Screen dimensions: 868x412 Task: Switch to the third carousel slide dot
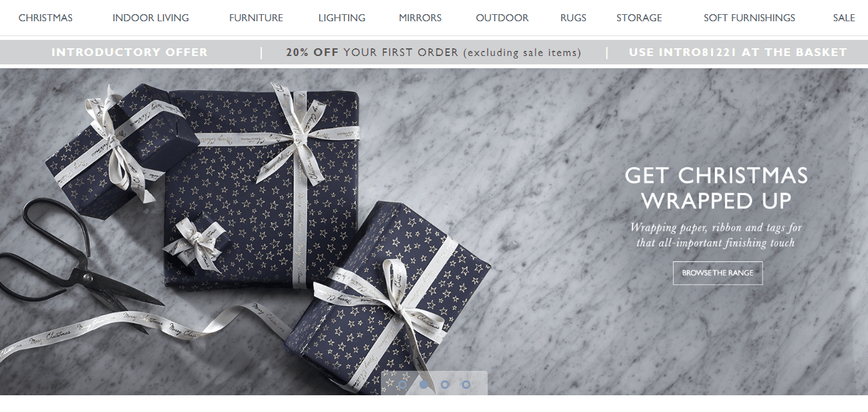tap(445, 385)
